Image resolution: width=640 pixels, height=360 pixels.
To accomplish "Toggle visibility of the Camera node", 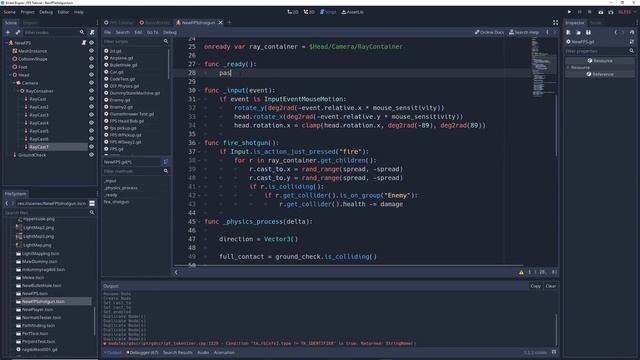I will (x=91, y=83).
